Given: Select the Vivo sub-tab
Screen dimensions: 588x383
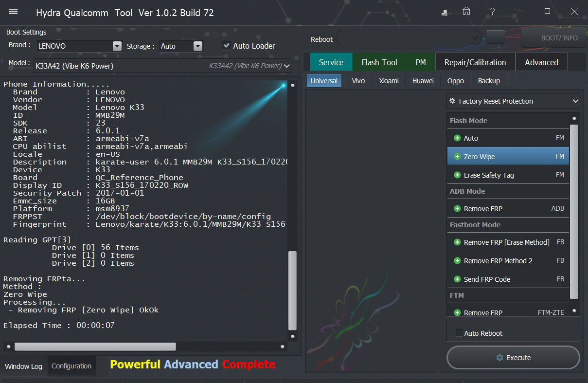Looking at the screenshot, I should coord(358,81).
